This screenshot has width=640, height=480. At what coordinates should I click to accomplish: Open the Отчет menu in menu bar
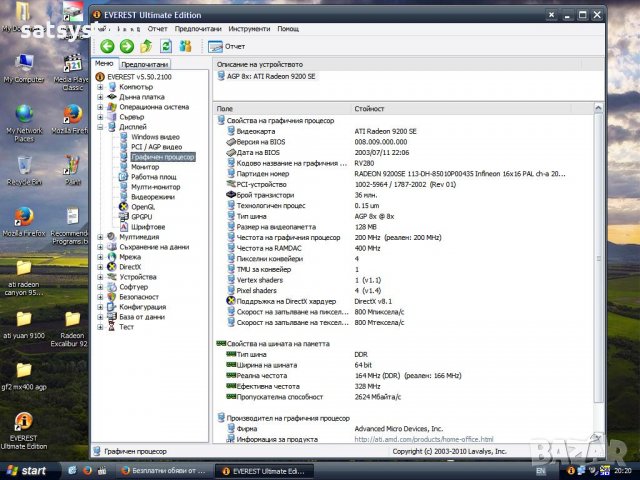[x=158, y=29]
